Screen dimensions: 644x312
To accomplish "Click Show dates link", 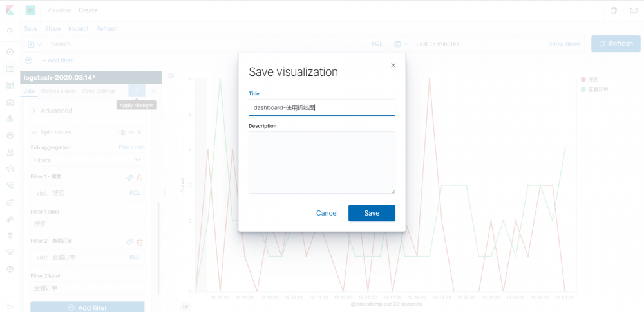I will [x=564, y=44].
